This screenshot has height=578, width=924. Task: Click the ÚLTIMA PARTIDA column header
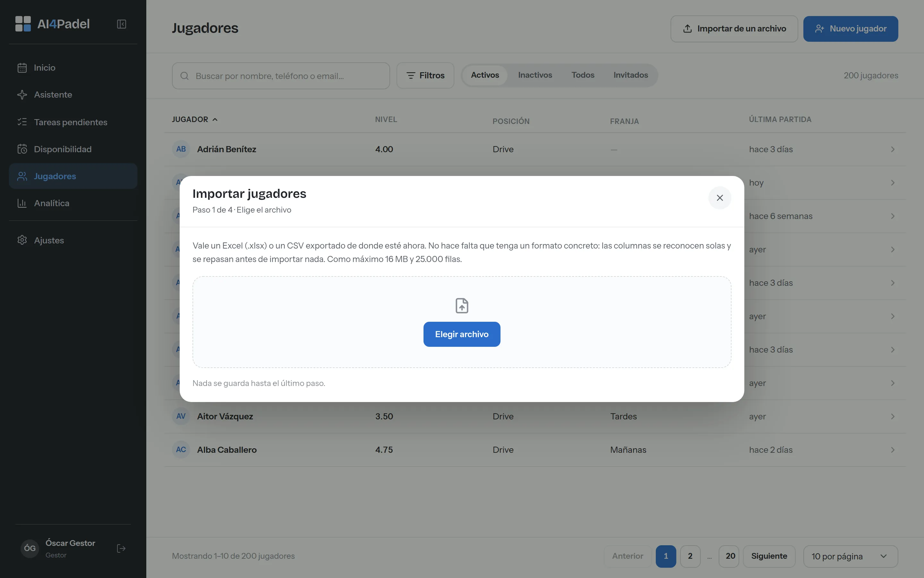(780, 119)
